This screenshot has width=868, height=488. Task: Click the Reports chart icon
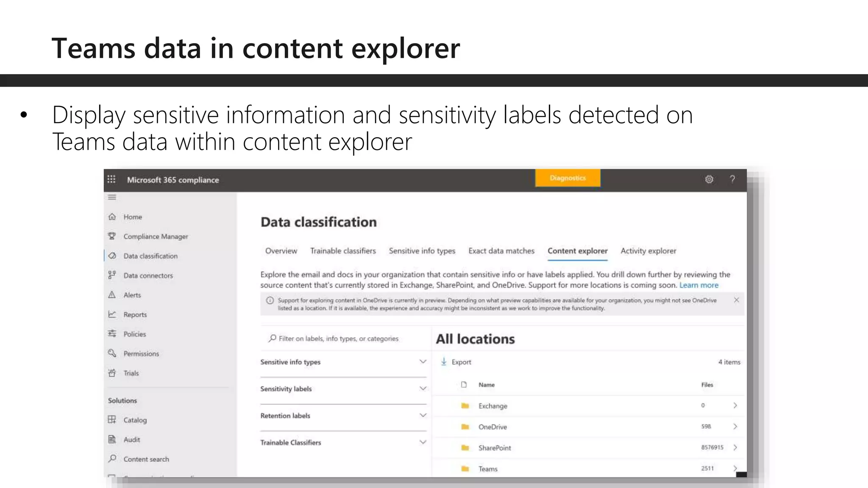[x=112, y=314]
